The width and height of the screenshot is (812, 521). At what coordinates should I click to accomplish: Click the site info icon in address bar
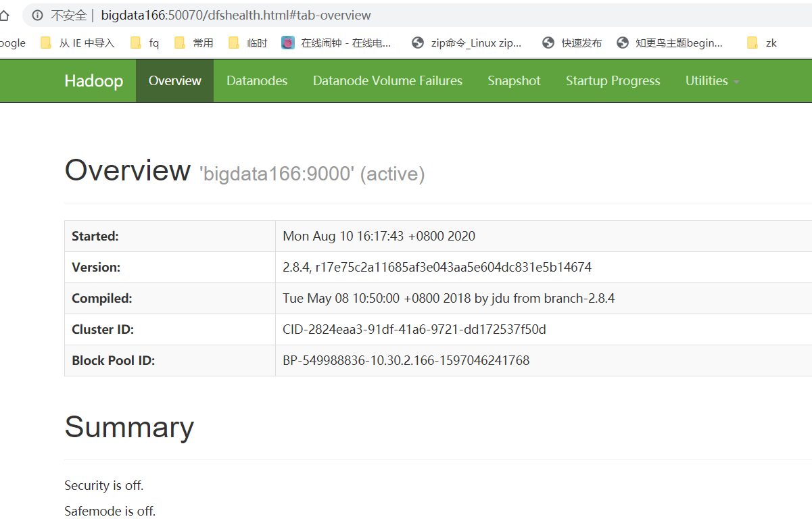[37, 15]
